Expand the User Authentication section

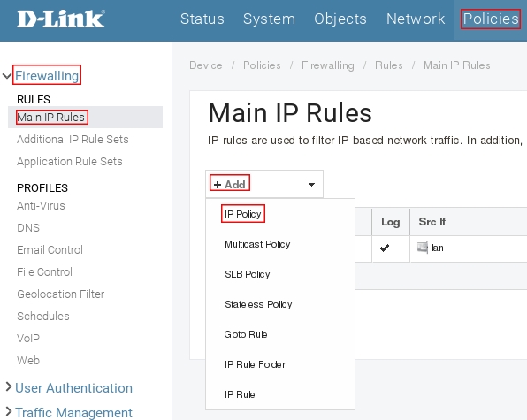coord(9,387)
